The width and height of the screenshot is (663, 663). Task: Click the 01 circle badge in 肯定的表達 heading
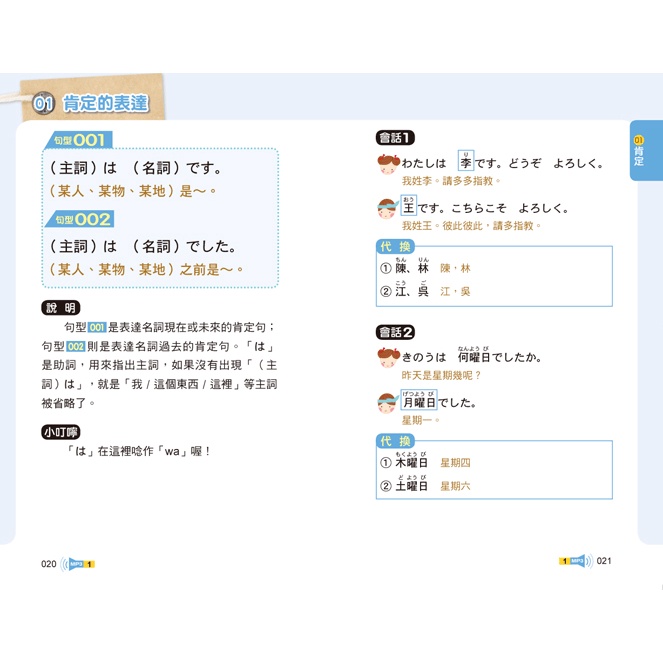pyautogui.click(x=43, y=103)
